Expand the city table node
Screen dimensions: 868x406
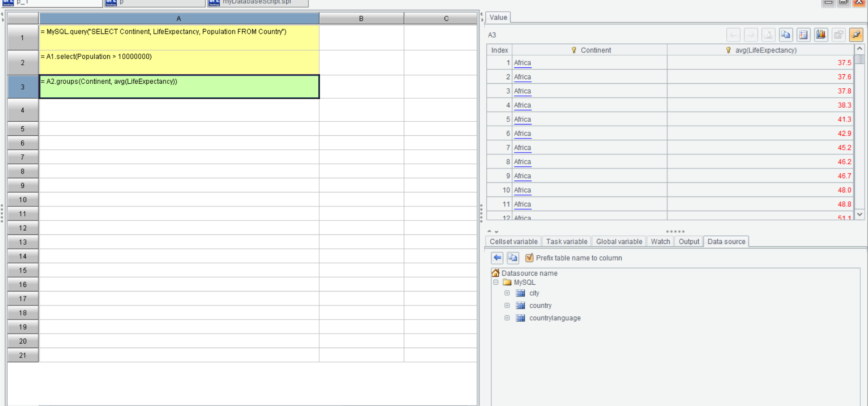[x=507, y=293]
